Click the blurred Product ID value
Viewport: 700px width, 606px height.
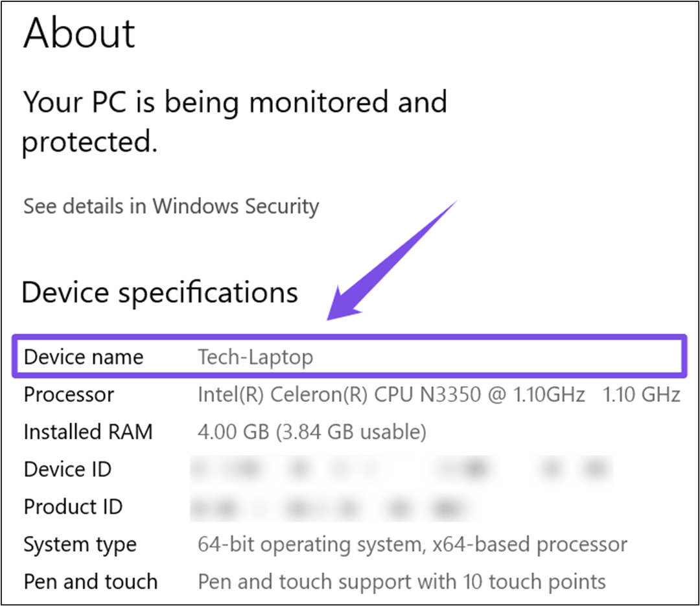[x=331, y=507]
